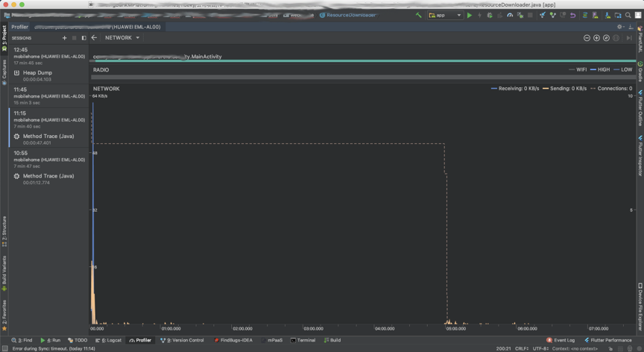Zoom in on the timeline
This screenshot has height=352, width=644.
[597, 38]
